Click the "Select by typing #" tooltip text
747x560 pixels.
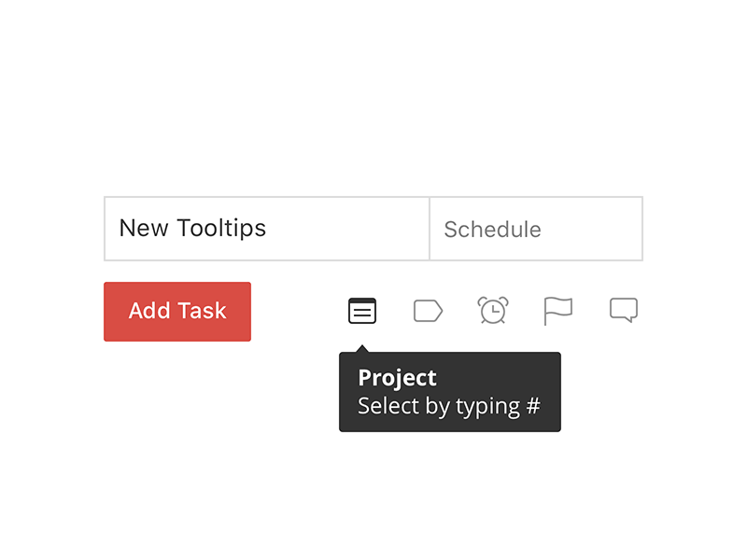click(x=449, y=407)
